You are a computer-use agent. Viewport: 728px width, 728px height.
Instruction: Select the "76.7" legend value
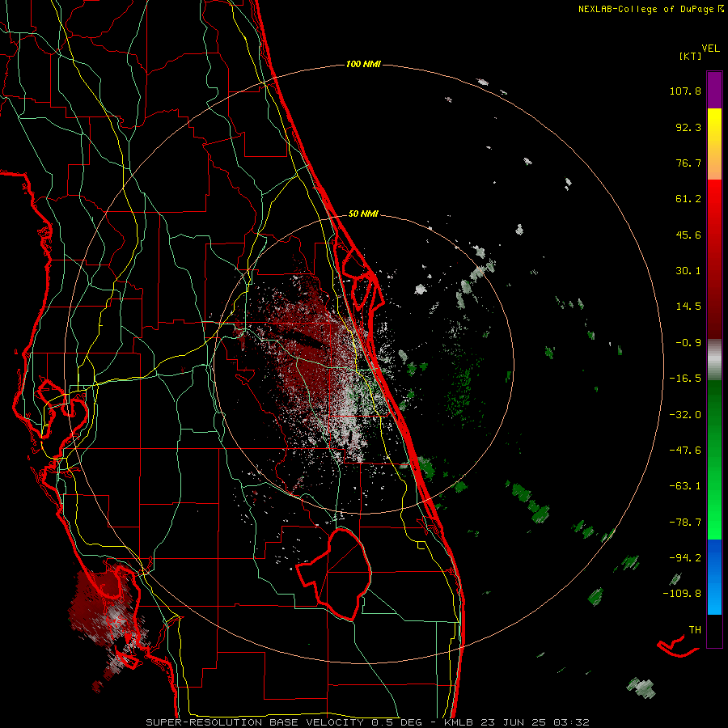688,163
